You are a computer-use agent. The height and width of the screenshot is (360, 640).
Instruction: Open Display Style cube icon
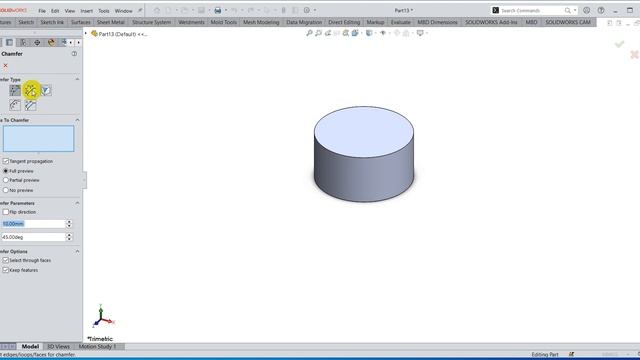click(369, 33)
